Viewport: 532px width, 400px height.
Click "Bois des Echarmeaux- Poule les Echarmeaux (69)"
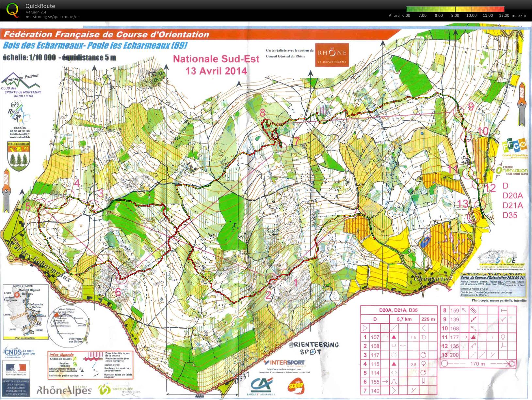(x=95, y=45)
